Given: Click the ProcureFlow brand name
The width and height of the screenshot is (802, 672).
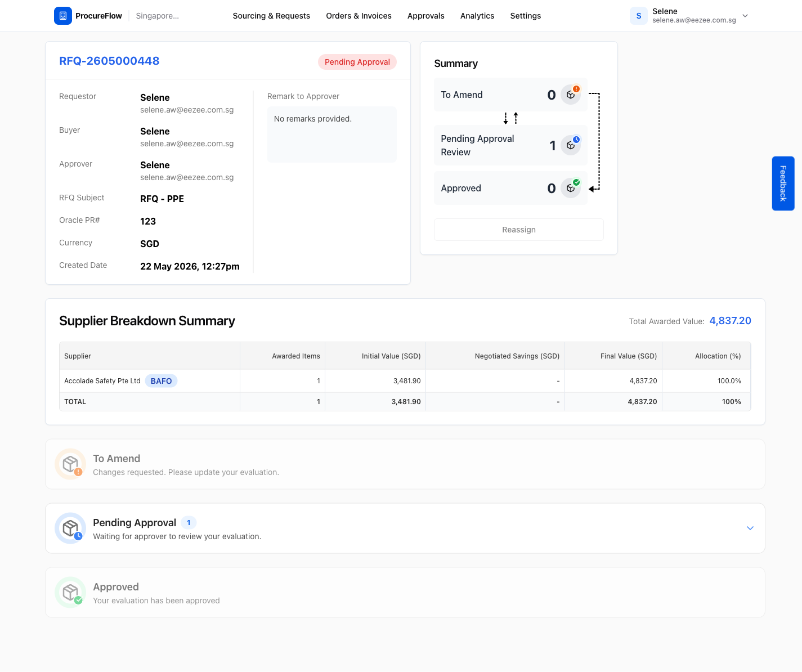Looking at the screenshot, I should [98, 16].
